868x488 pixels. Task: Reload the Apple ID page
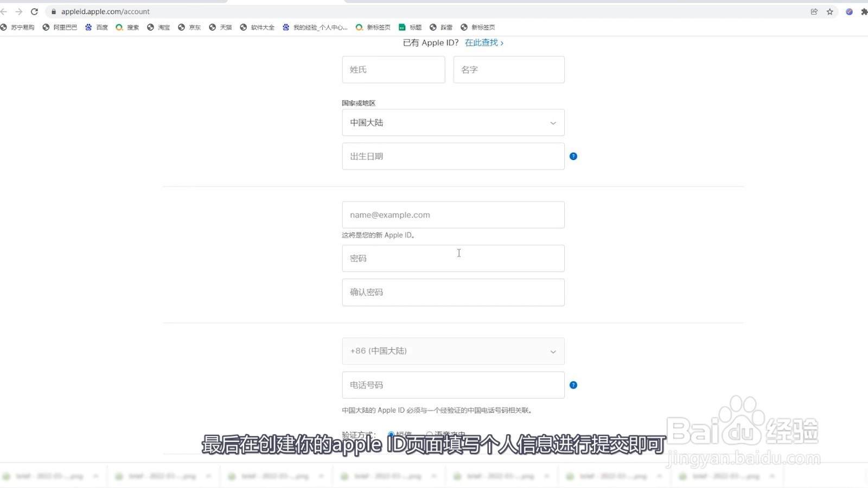coord(34,11)
